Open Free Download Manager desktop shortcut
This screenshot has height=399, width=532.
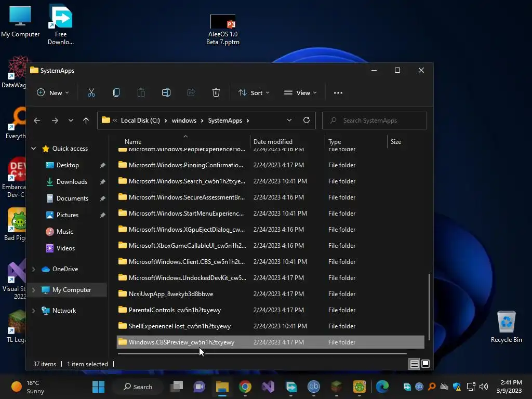(61, 24)
